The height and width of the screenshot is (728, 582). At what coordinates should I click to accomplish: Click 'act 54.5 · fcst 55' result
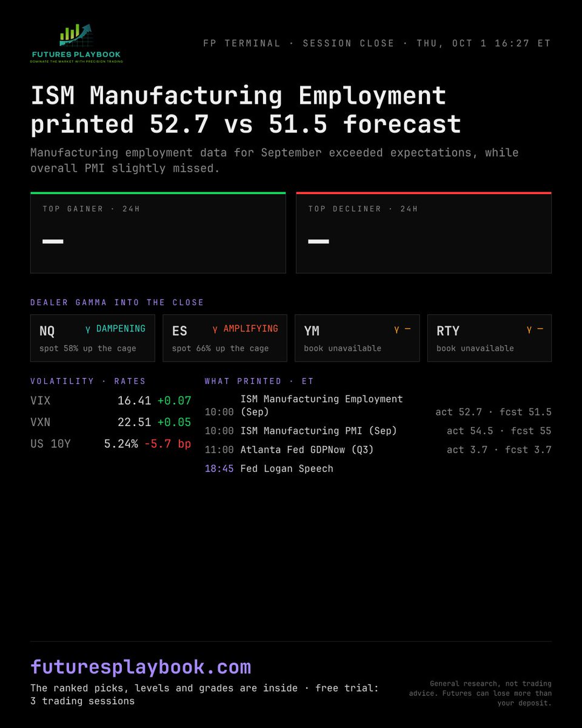pyautogui.click(x=499, y=431)
